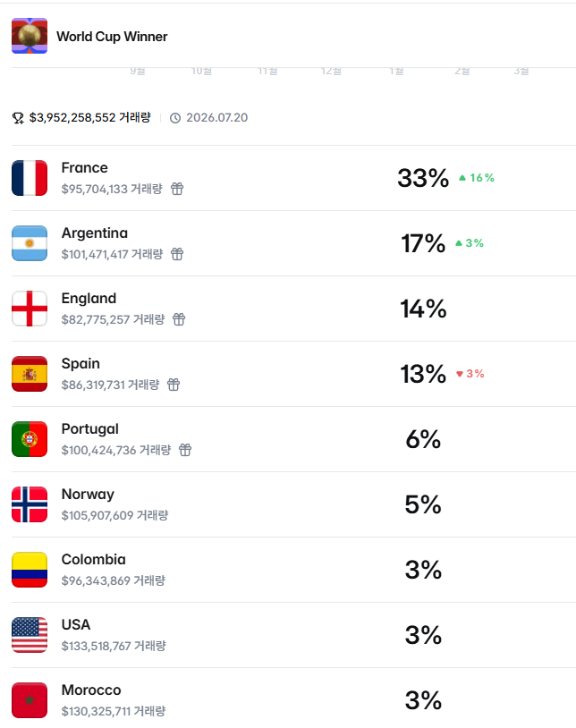The image size is (576, 728).
Task: Click the clock icon next to 2026.07.20
Action: coord(175,118)
